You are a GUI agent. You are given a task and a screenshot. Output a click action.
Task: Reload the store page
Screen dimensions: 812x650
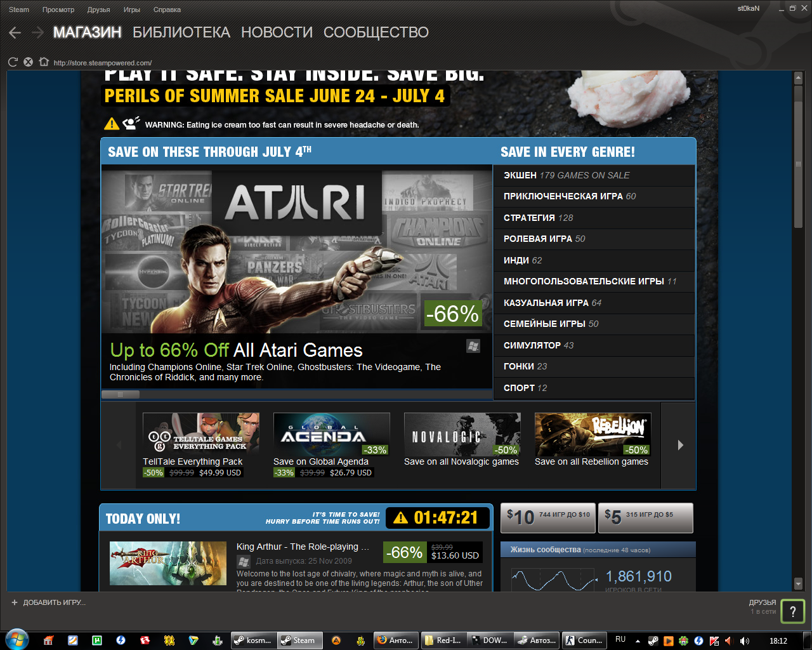13,62
